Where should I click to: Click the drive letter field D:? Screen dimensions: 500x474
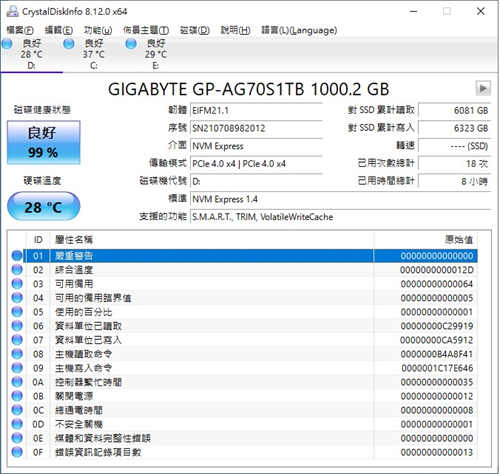coord(256,181)
